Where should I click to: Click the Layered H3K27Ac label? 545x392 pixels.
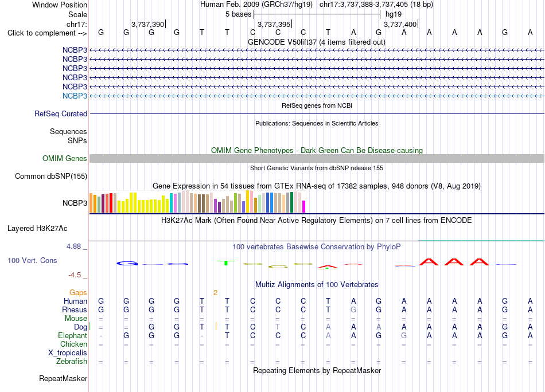[37, 229]
